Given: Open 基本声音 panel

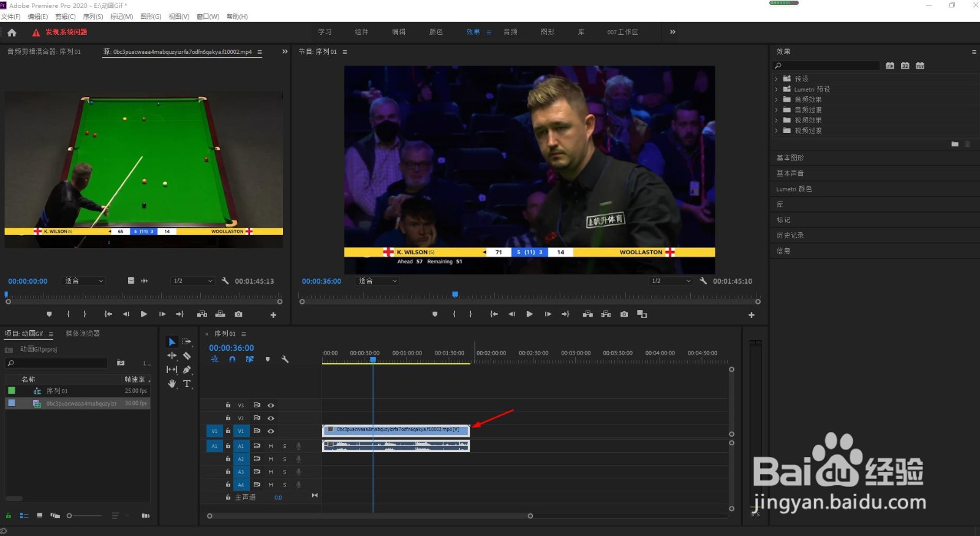Looking at the screenshot, I should click(790, 173).
